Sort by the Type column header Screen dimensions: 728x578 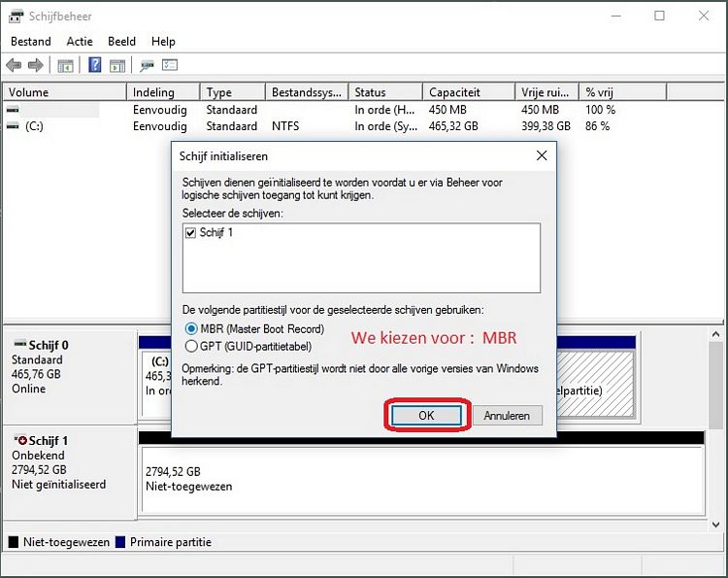[x=233, y=92]
